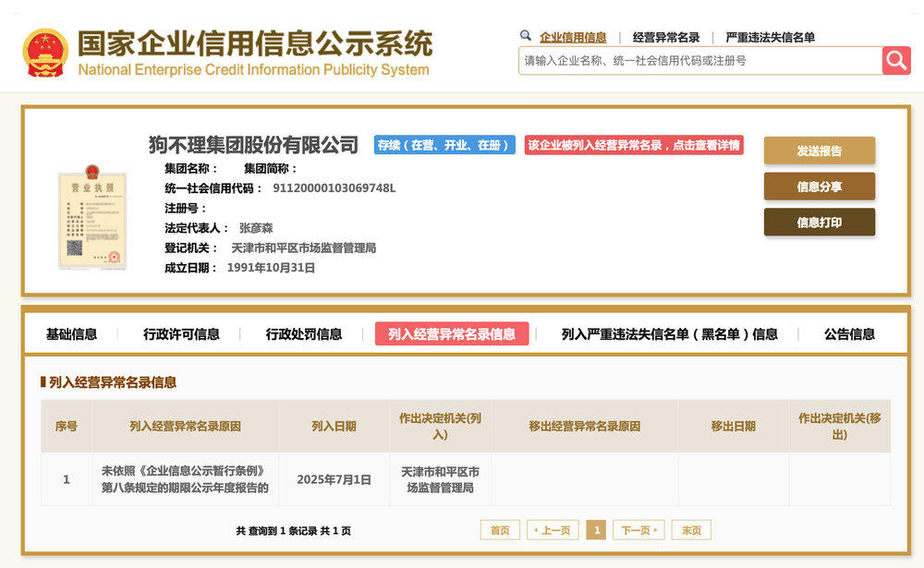Click the 下一页 pagination control
The image size is (924, 568).
click(x=638, y=530)
